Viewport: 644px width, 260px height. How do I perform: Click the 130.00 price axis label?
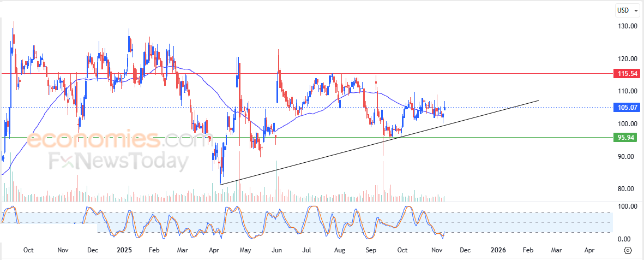click(627, 26)
